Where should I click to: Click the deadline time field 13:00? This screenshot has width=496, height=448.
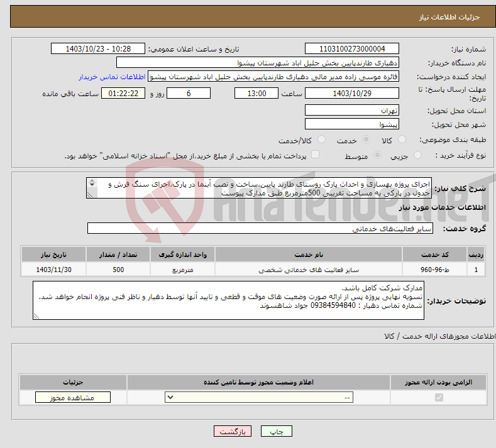click(x=256, y=93)
